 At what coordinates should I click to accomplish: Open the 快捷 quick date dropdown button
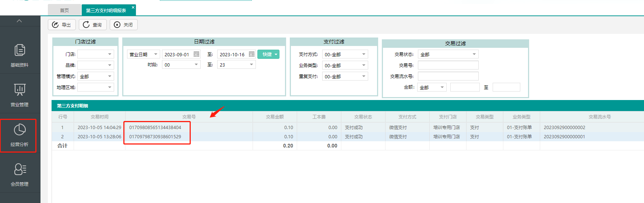click(268, 54)
